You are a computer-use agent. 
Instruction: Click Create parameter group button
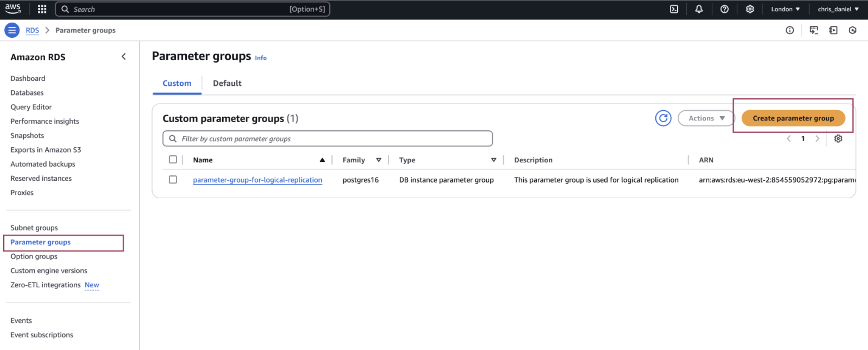tap(793, 118)
